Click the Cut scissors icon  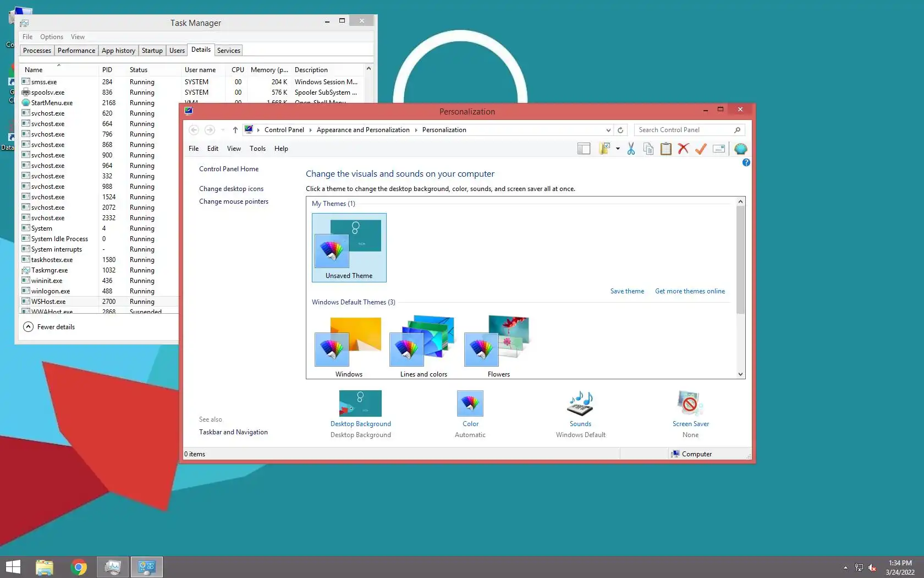[x=631, y=149]
